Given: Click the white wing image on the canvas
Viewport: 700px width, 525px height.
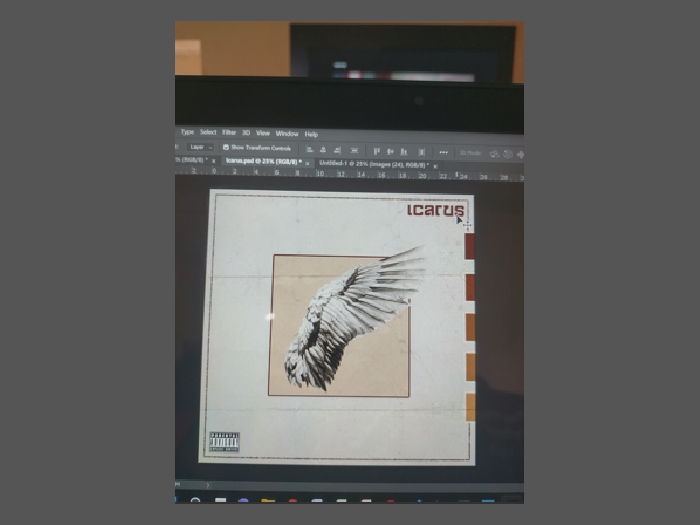Looking at the screenshot, I should tap(353, 317).
